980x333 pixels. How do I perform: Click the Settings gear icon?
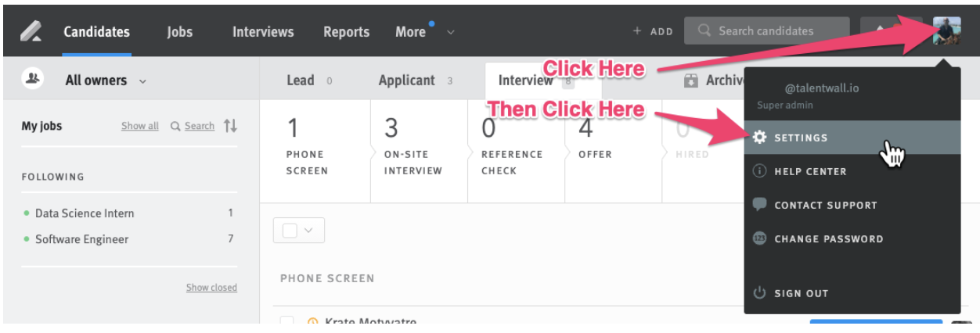759,138
